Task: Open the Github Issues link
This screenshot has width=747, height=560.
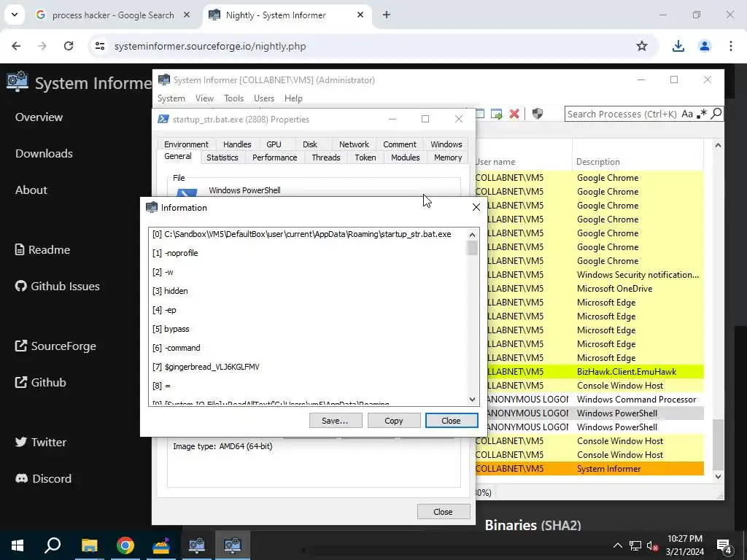Action: point(57,286)
